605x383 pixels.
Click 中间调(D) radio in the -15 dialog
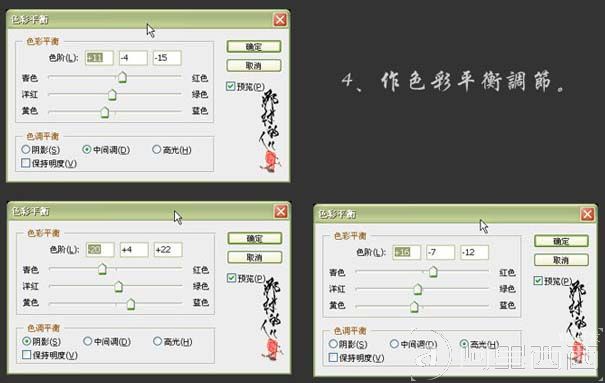(x=87, y=149)
